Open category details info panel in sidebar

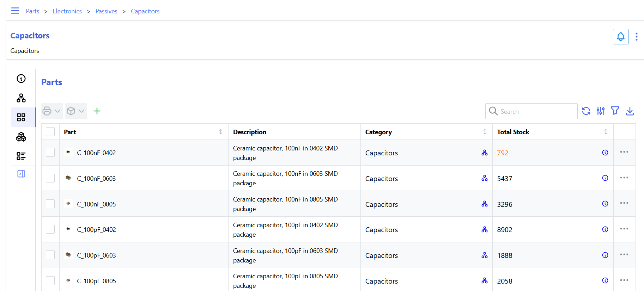(21, 79)
